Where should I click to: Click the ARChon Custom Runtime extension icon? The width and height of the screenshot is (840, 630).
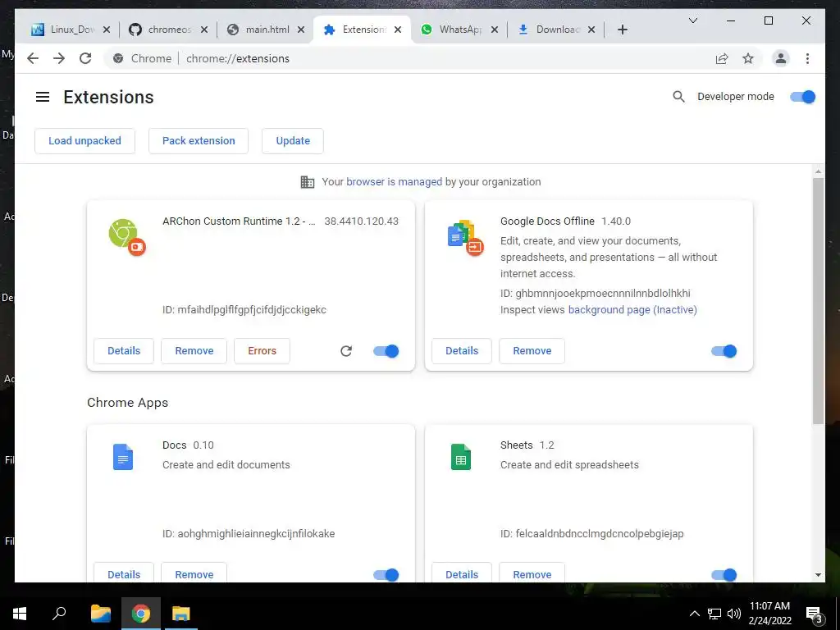[x=127, y=237]
